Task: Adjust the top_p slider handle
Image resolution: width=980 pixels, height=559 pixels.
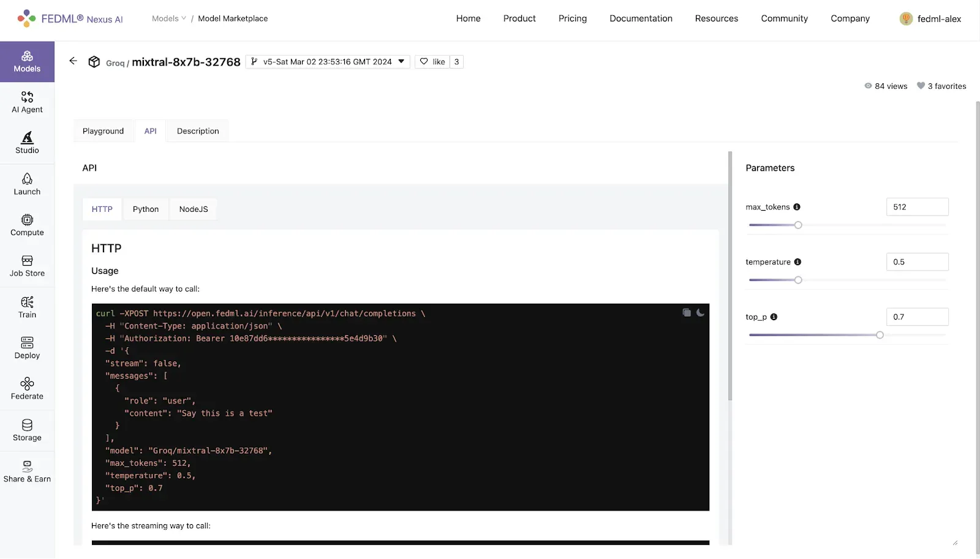Action: point(880,336)
